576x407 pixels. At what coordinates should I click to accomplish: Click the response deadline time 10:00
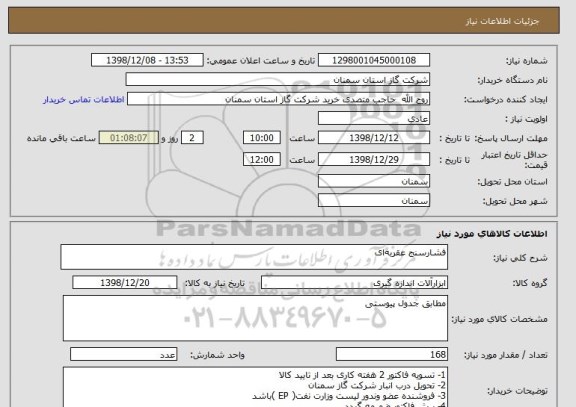pyautogui.click(x=262, y=138)
